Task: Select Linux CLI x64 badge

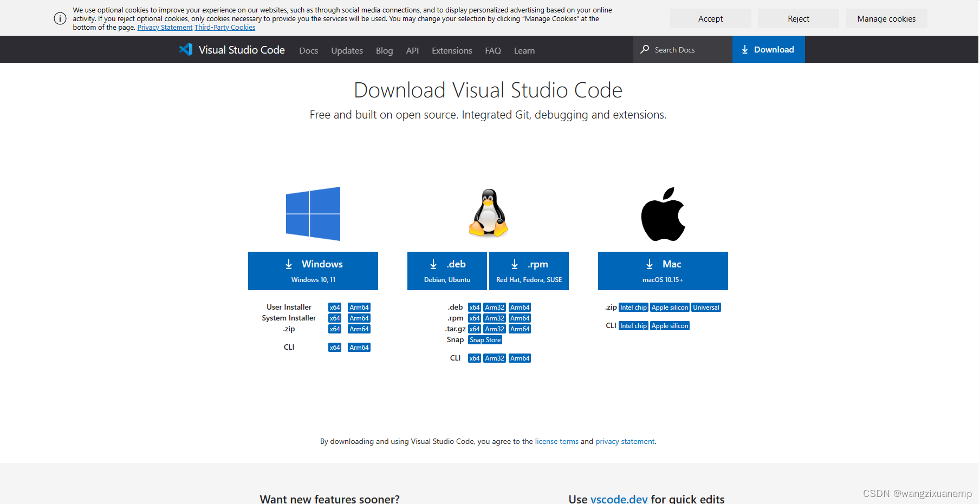Action: coord(475,358)
